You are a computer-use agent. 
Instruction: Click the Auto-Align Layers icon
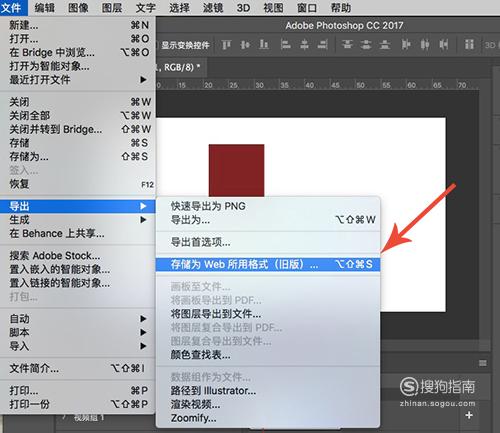click(469, 44)
